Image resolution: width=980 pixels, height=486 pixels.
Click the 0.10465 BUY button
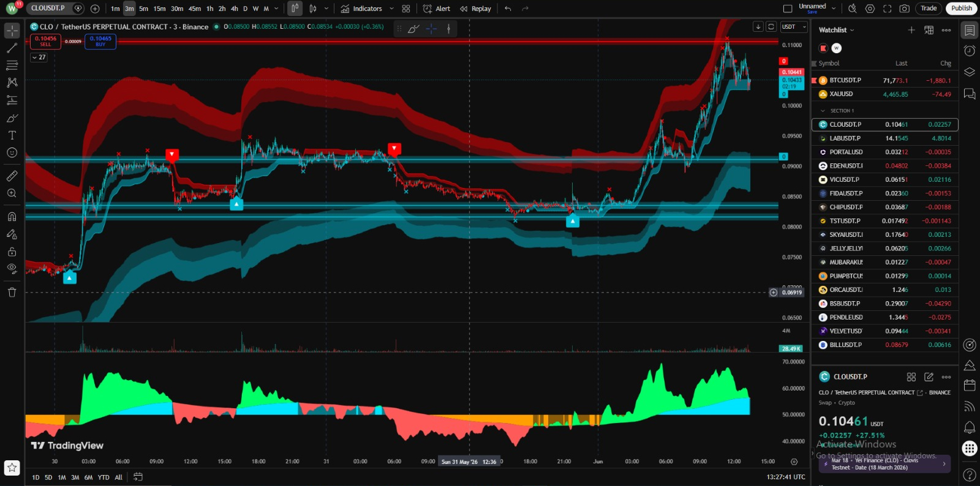(x=100, y=41)
